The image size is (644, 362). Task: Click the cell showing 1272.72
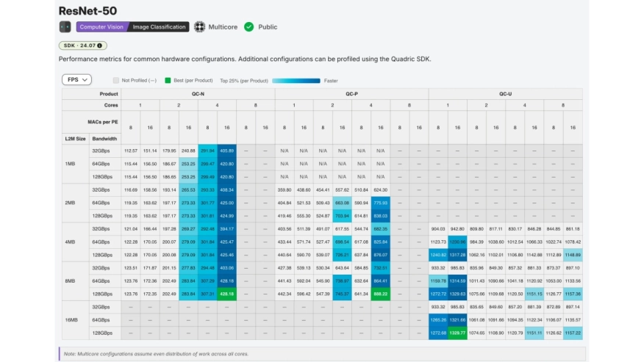[438, 294]
